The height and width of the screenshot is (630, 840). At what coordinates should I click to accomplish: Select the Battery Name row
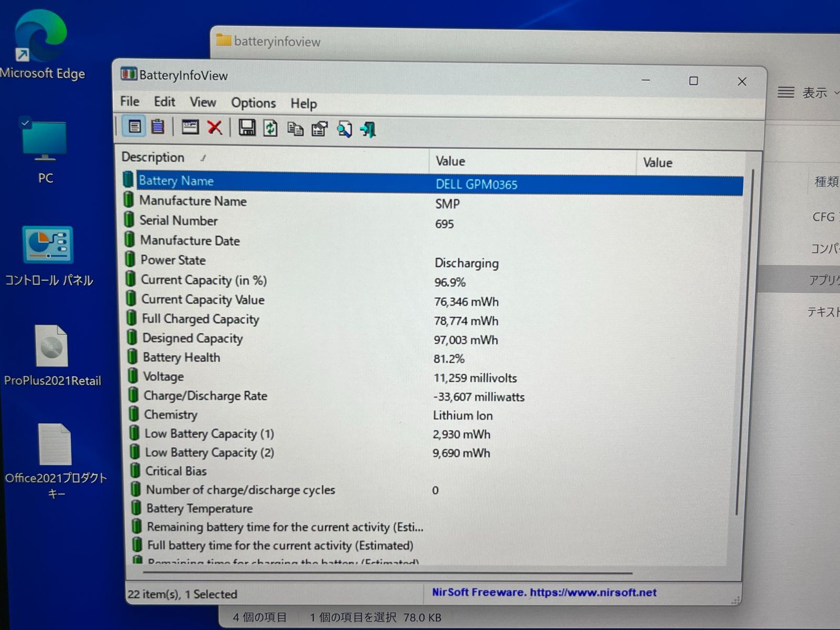[433, 183]
